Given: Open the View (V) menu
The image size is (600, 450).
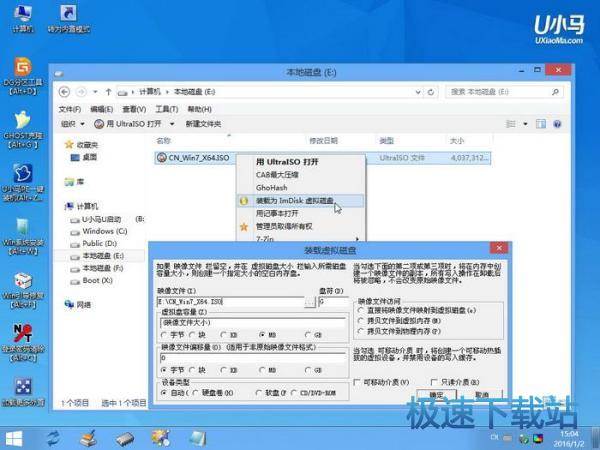Looking at the screenshot, I should click(134, 109).
